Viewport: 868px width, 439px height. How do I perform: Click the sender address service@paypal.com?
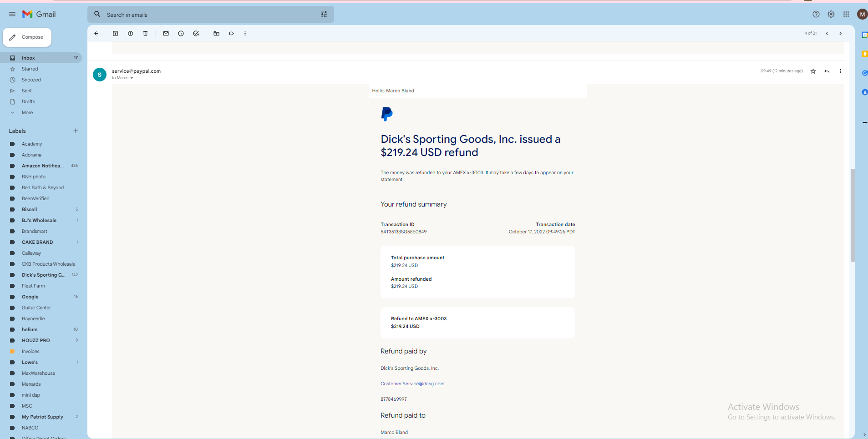coord(136,71)
